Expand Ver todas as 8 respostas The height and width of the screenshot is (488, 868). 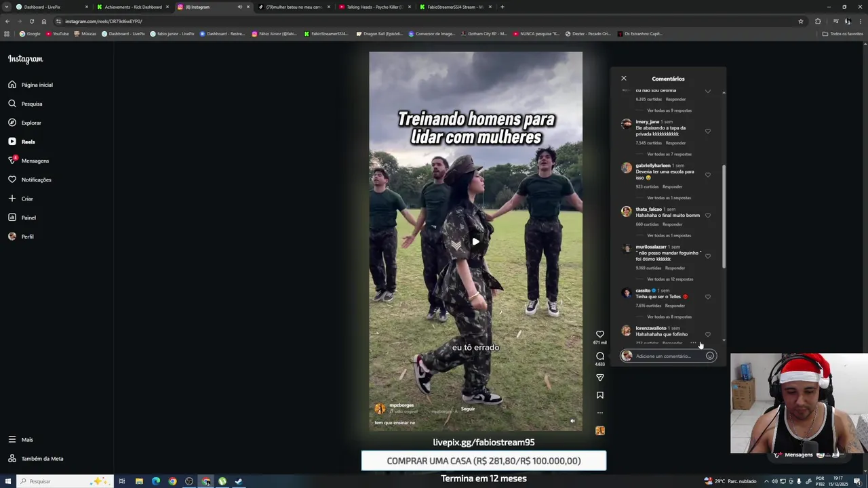[x=669, y=317]
